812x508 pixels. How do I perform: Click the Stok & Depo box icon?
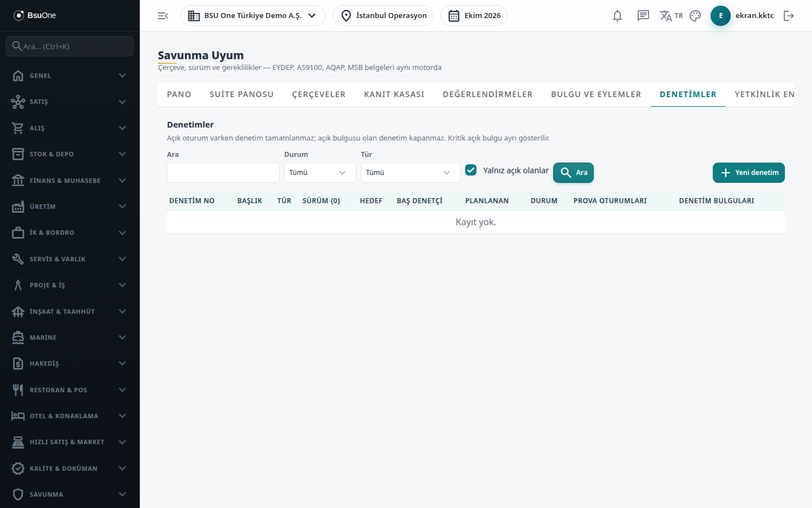18,154
